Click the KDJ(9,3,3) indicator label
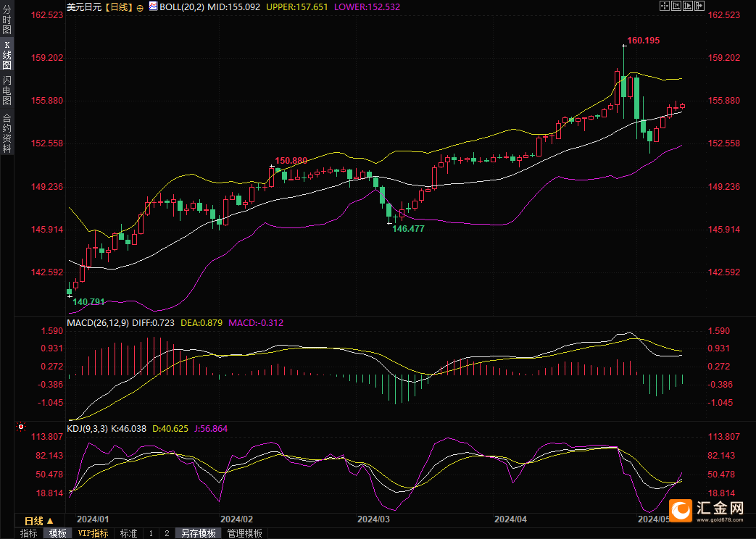Image resolution: width=756 pixels, height=539 pixels. click(x=87, y=429)
